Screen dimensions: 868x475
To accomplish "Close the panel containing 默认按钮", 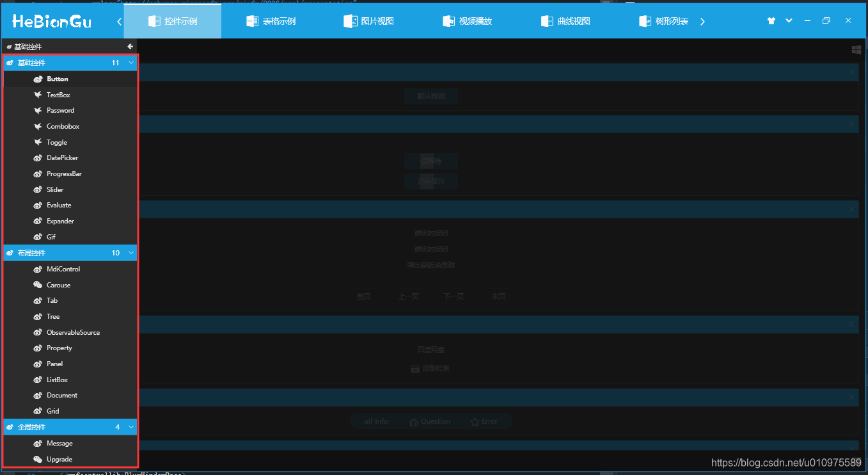I will [x=851, y=72].
